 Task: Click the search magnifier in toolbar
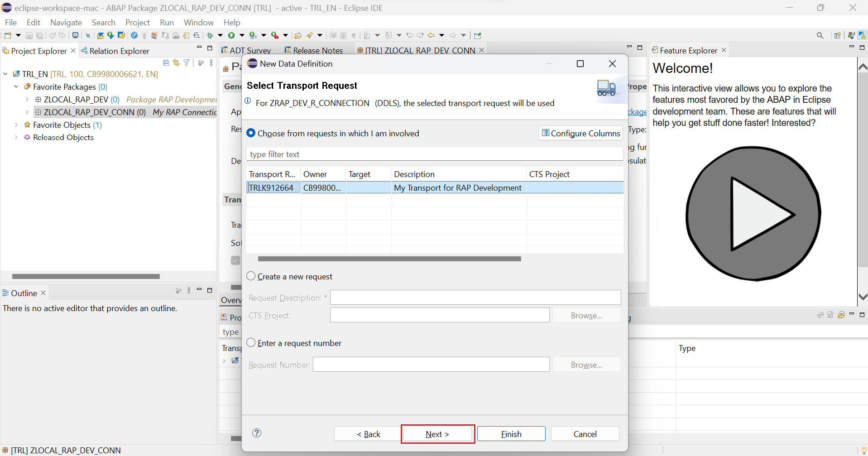click(820, 35)
